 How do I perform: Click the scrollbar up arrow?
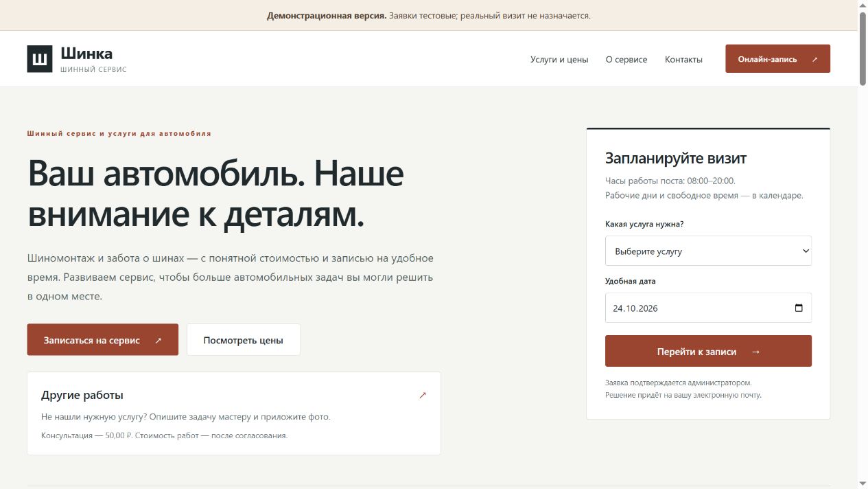click(863, 5)
